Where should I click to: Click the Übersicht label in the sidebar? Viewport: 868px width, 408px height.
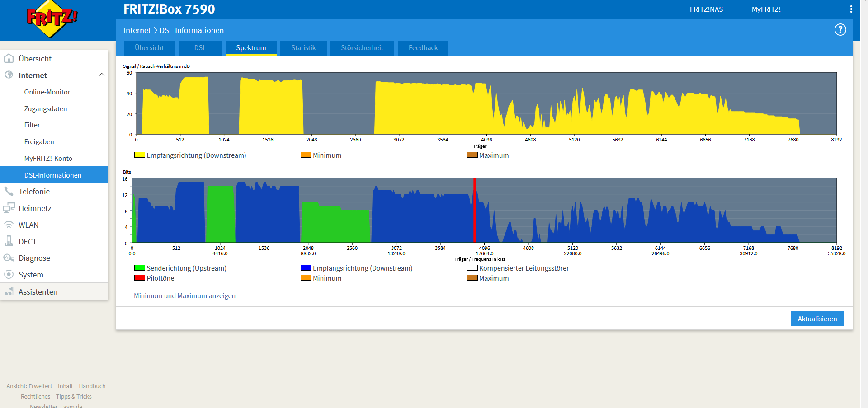(35, 58)
